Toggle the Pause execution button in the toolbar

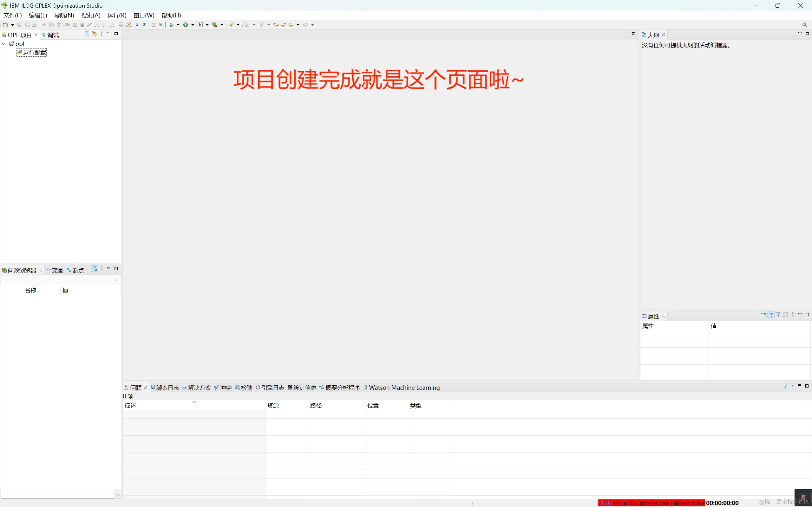click(75, 24)
